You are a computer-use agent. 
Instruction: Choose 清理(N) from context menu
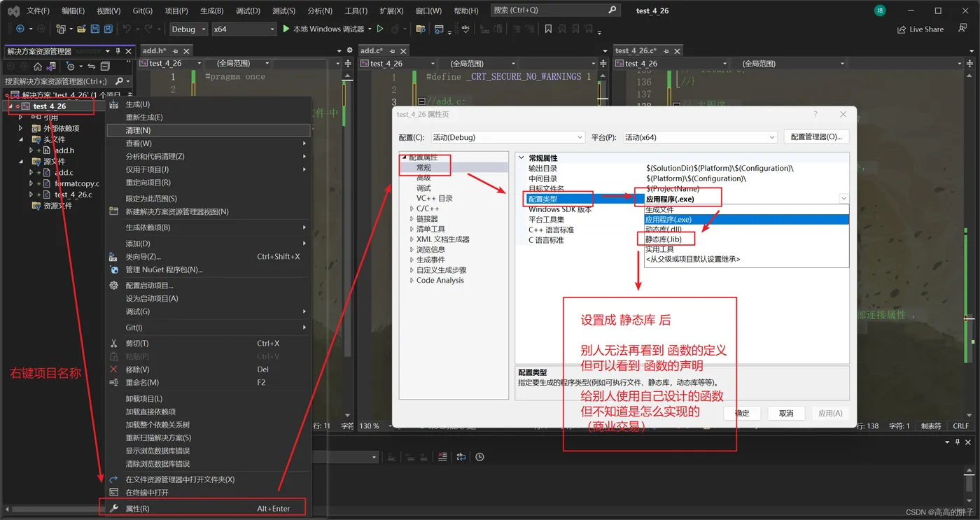click(x=208, y=131)
